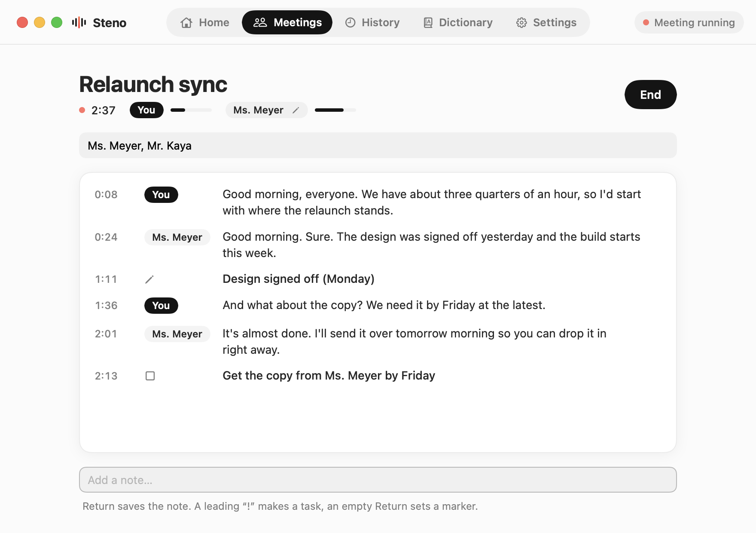This screenshot has width=756, height=533.
Task: Click the You label at 0:08
Action: pyautogui.click(x=161, y=195)
